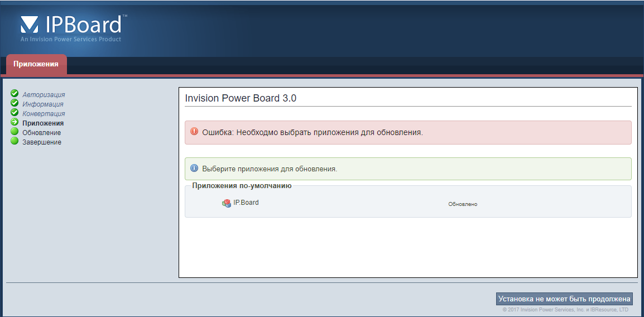Screen dimensions: 644x317
Task: Select the Конвертация step
Action: pos(44,114)
